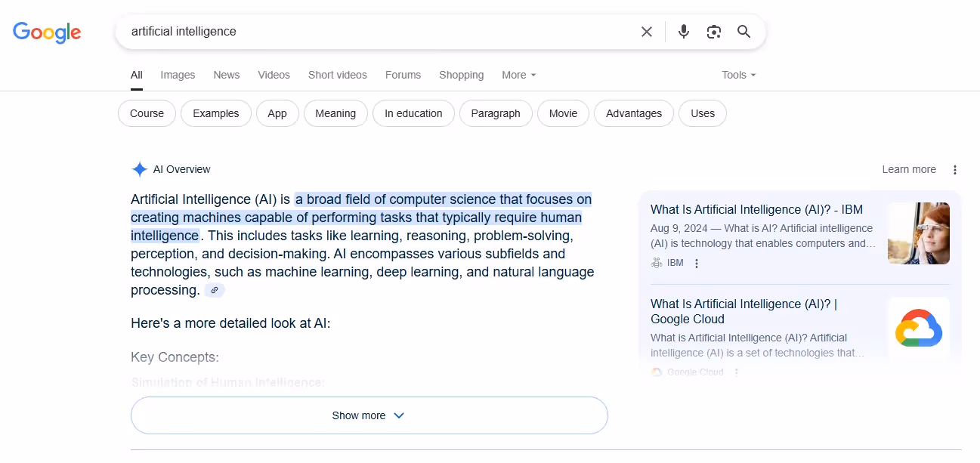Viewport: 980px width, 463px height.
Task: Open the Short videos tab
Action: point(338,75)
